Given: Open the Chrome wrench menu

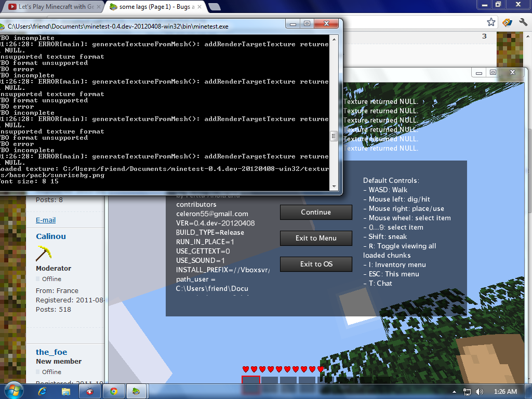Looking at the screenshot, I should pos(523,22).
